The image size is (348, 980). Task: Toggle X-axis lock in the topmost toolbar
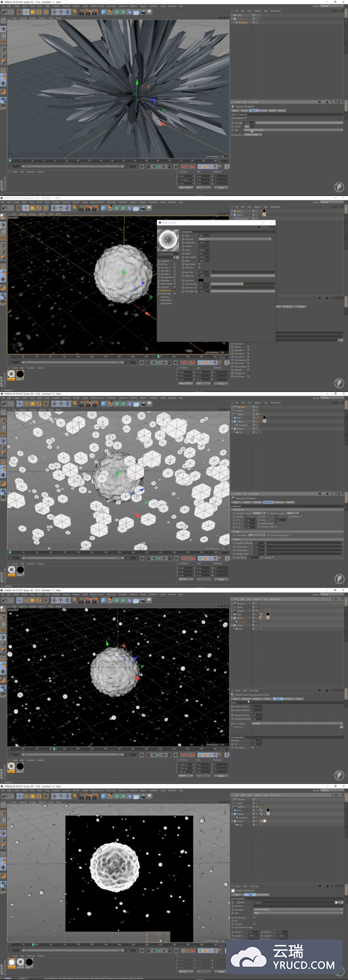[x=54, y=12]
